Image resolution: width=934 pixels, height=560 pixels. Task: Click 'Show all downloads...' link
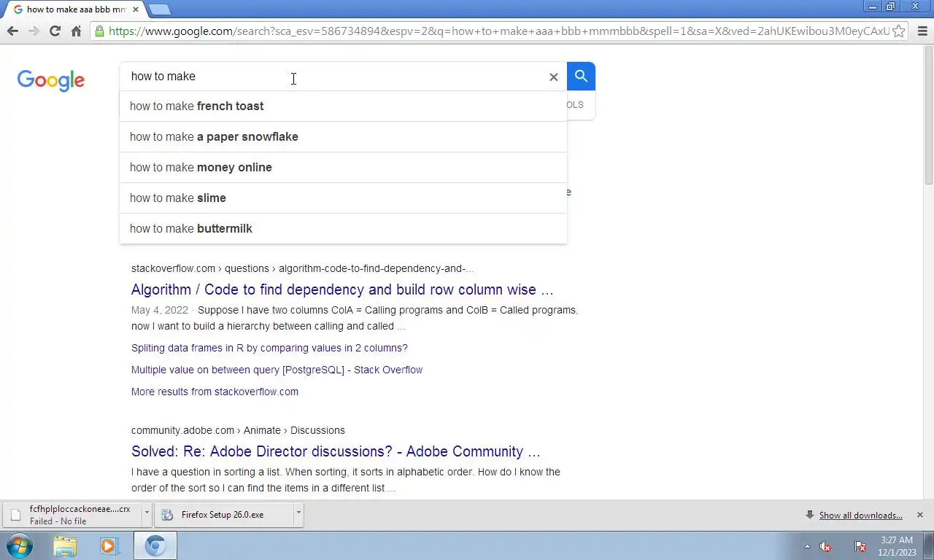(860, 516)
